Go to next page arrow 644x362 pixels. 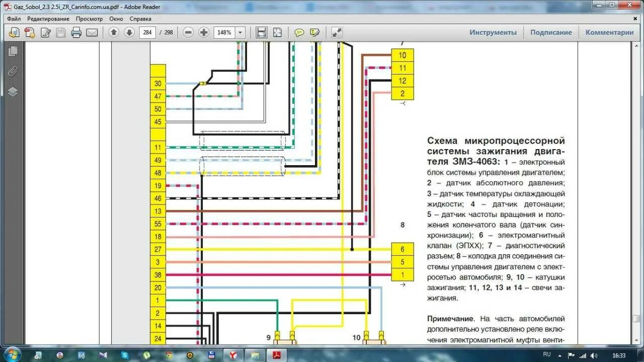click(x=129, y=32)
